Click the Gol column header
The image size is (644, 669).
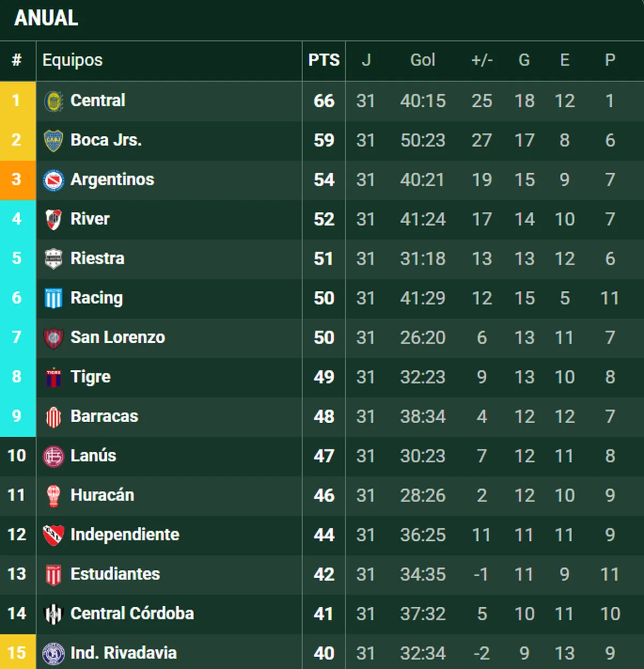[422, 60]
